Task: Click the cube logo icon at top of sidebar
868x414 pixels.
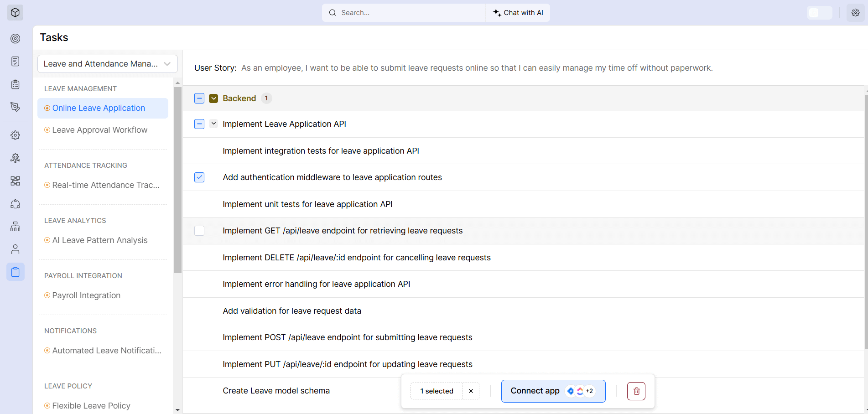Action: click(15, 13)
